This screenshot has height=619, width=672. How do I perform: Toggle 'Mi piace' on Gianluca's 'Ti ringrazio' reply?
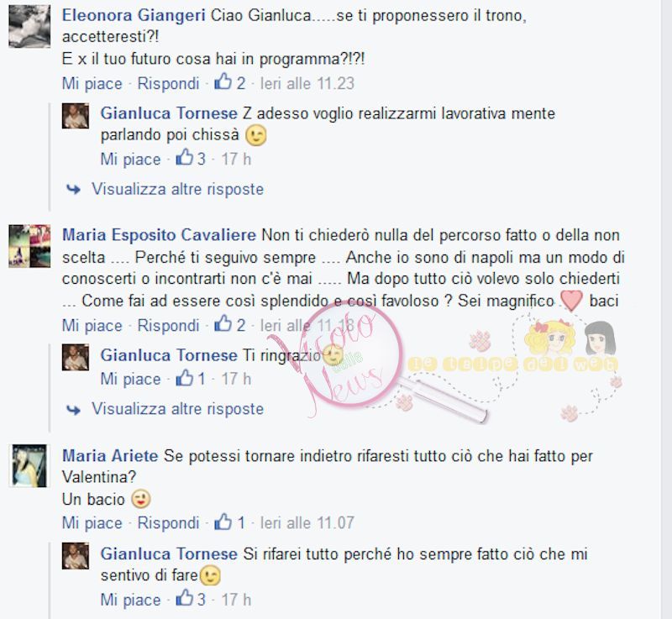pyautogui.click(x=130, y=379)
